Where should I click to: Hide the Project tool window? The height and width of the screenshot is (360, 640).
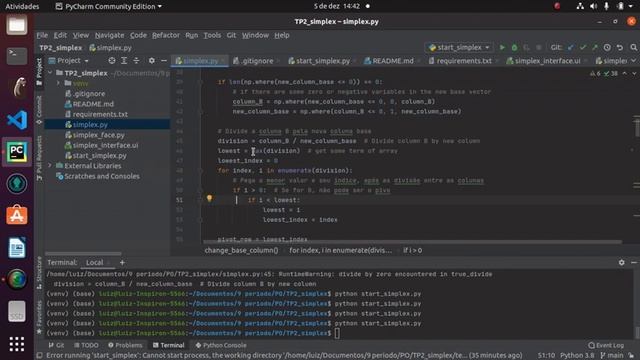point(164,61)
